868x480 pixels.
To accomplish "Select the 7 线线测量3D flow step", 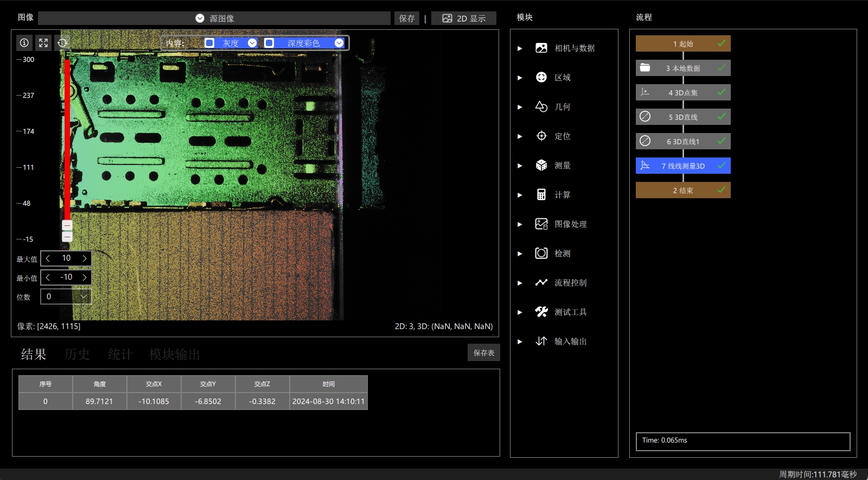I will pos(683,166).
